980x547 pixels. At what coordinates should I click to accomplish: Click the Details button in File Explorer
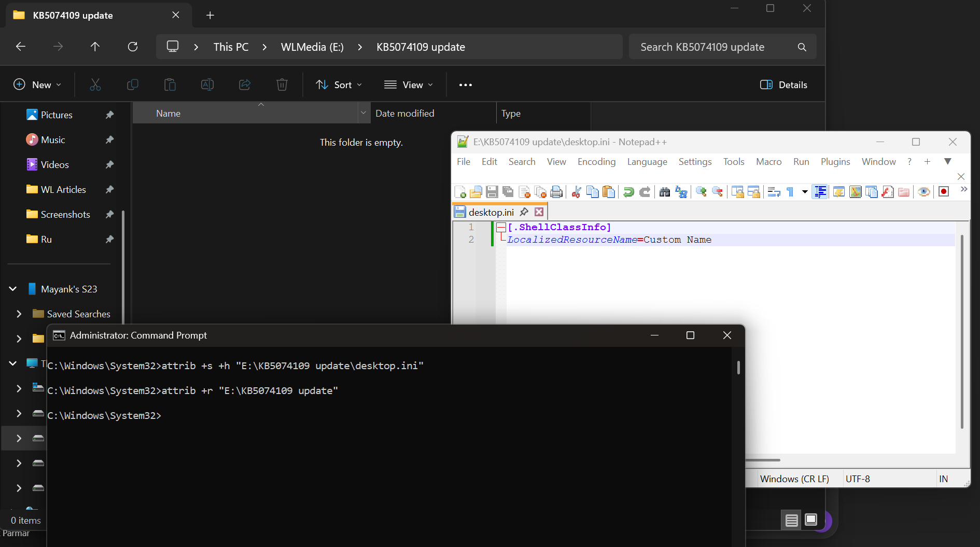[x=783, y=85]
